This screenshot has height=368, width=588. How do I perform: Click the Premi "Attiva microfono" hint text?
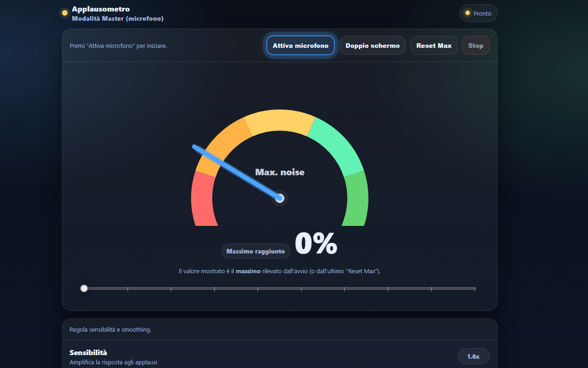click(x=118, y=46)
